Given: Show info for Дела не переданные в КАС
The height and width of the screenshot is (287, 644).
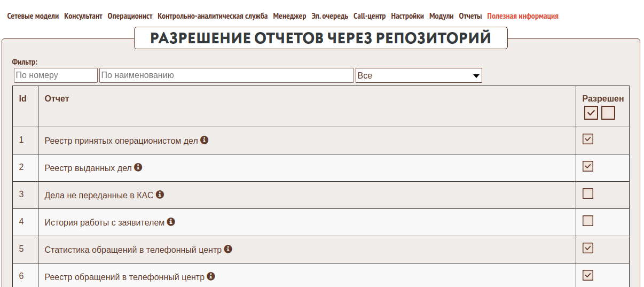Looking at the screenshot, I should tap(160, 195).
